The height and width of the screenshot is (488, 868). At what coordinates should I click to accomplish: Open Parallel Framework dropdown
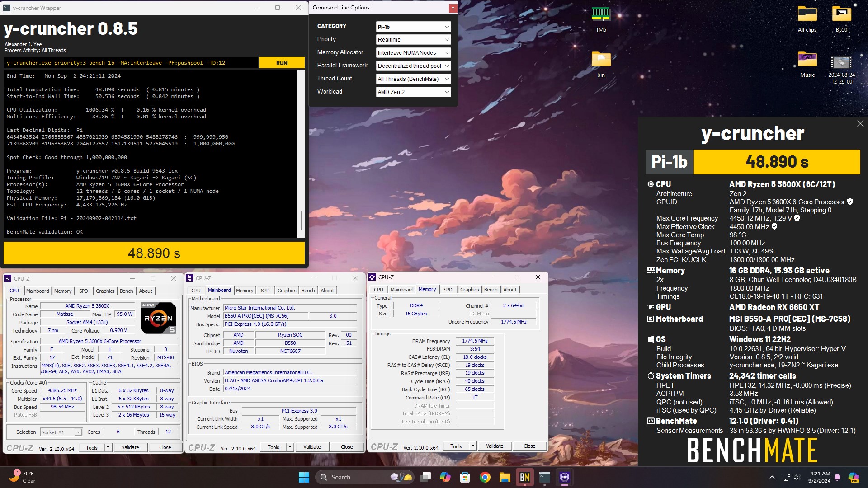(x=413, y=66)
